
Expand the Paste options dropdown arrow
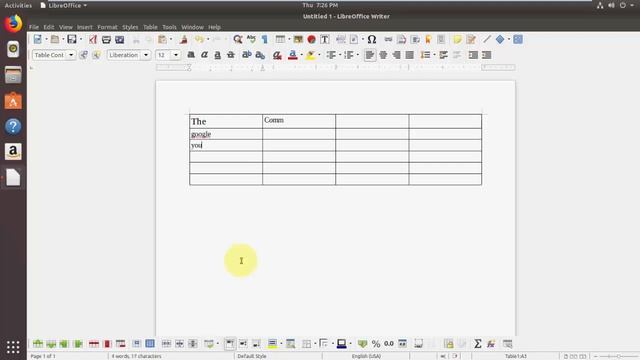point(171,40)
